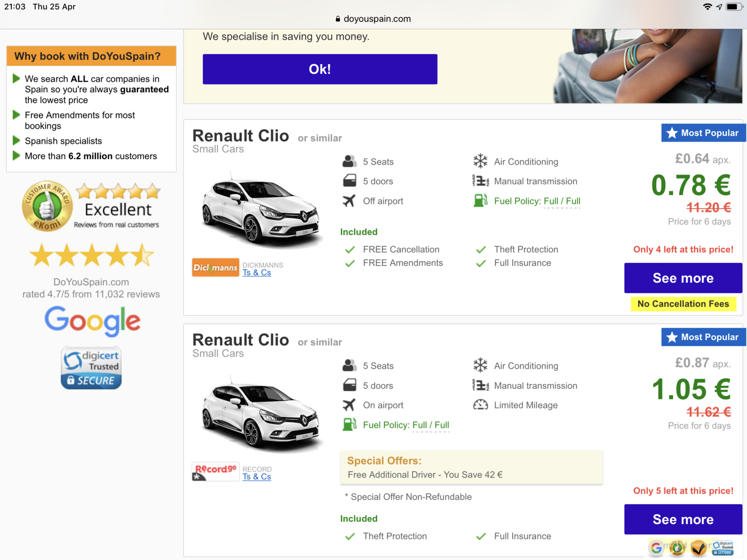Tap the snowflake icon in second listing

pos(480,365)
